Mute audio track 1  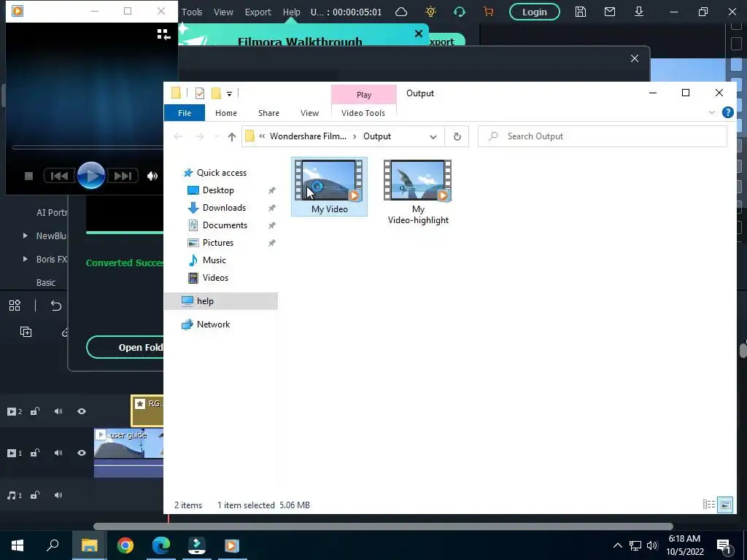coord(58,495)
